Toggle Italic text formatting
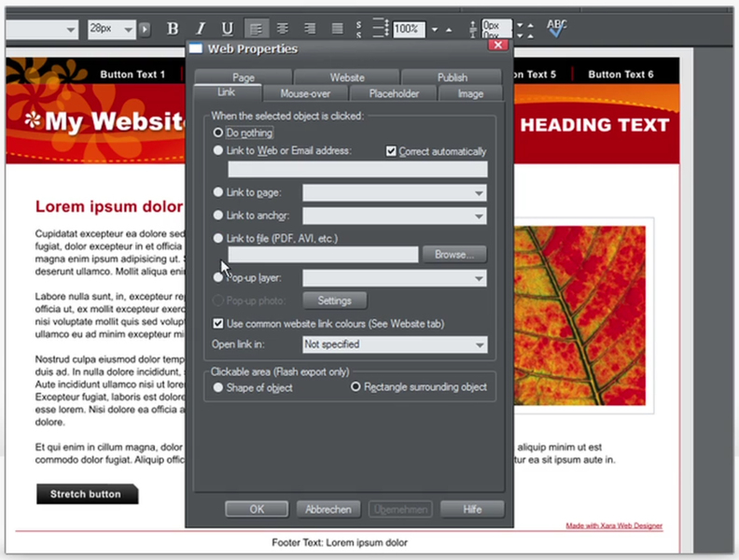This screenshot has height=560, width=739. (x=201, y=29)
